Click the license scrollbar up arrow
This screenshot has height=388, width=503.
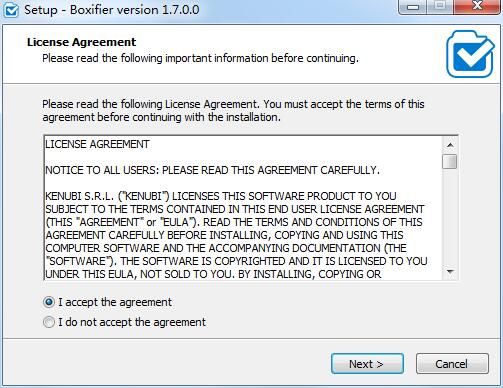(450, 145)
